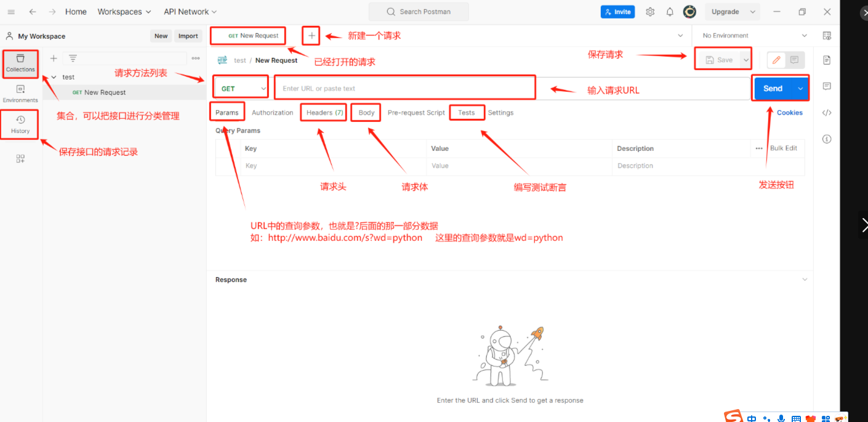Open the configure sidebar grid icon

(x=20, y=159)
